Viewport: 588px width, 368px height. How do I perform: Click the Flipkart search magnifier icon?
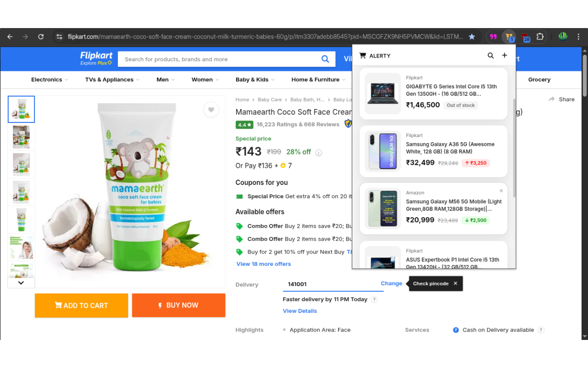point(325,59)
